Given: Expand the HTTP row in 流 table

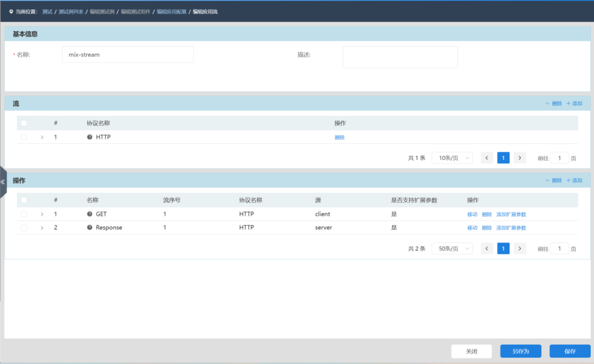Looking at the screenshot, I should (x=42, y=137).
